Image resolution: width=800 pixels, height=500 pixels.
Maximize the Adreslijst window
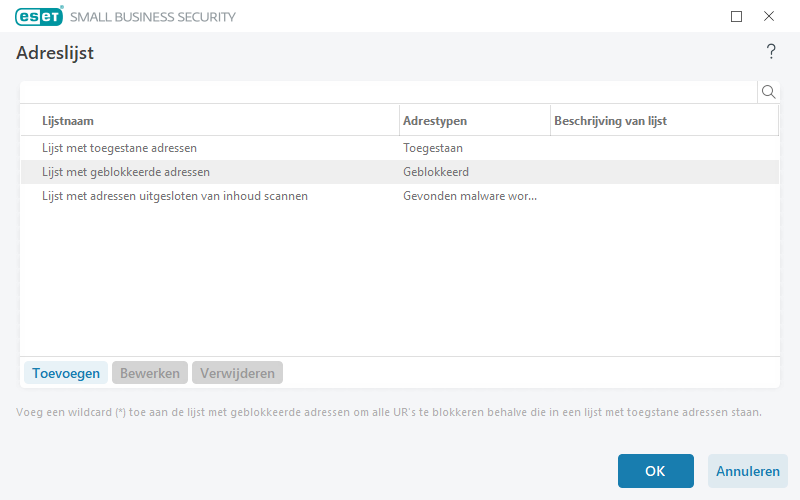coord(736,16)
